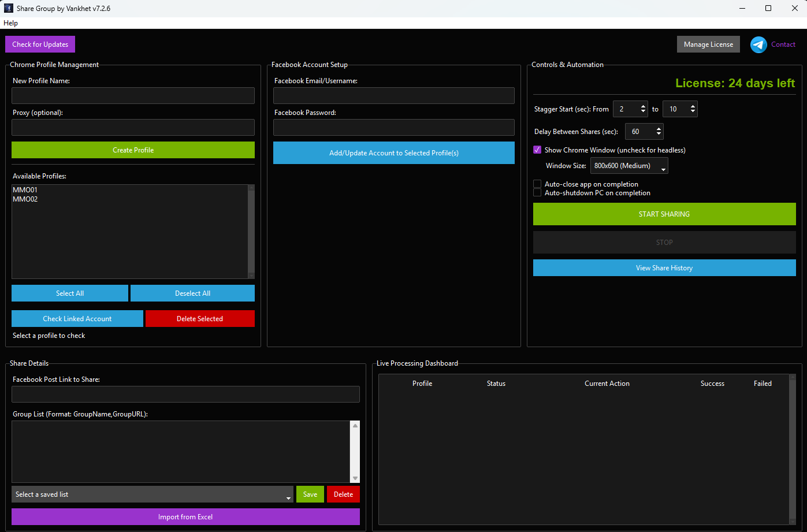Maximize the Share Group window

click(768, 8)
